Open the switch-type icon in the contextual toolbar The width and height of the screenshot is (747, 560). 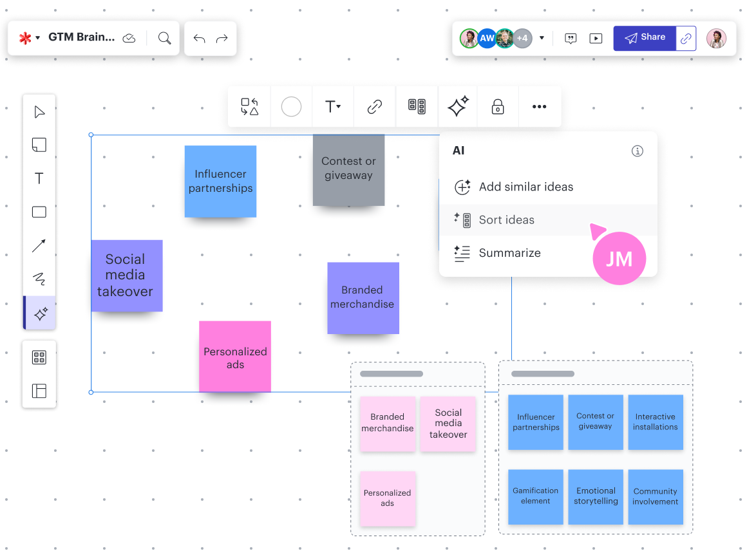[x=249, y=106]
